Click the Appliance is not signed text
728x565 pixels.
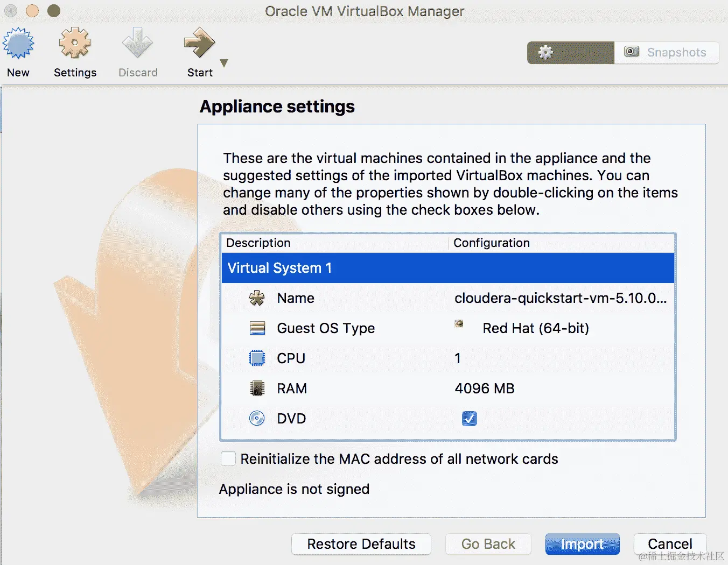[x=294, y=489]
